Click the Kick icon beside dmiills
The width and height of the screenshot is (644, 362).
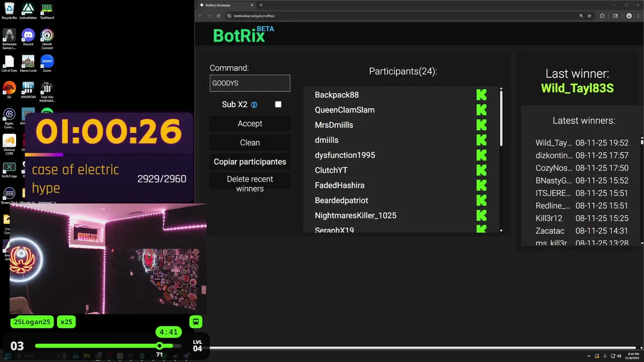pos(481,140)
